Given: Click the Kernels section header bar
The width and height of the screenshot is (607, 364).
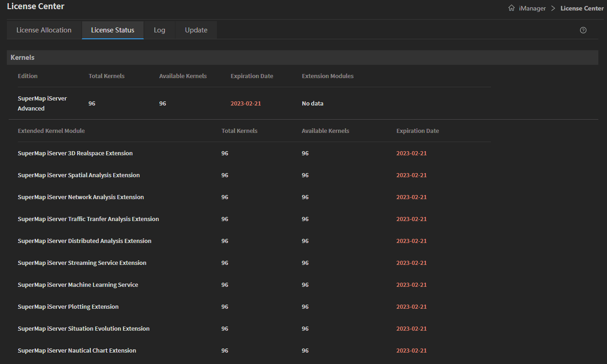Looking at the screenshot, I should (302, 58).
